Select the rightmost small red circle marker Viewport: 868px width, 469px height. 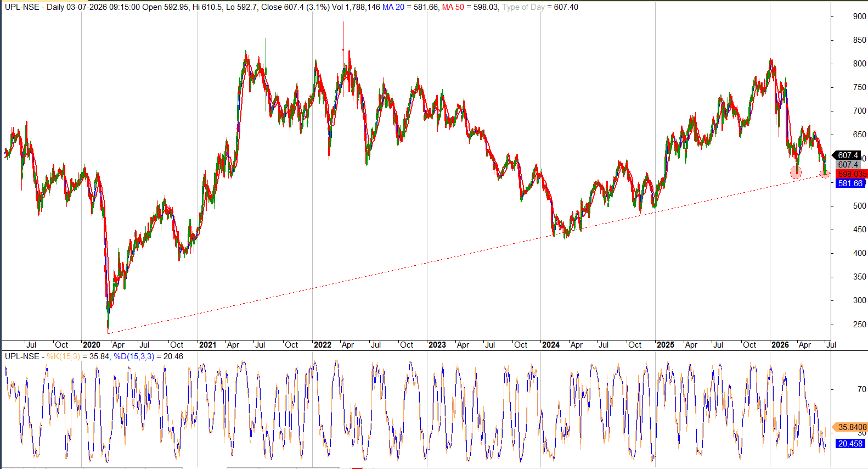(824, 174)
